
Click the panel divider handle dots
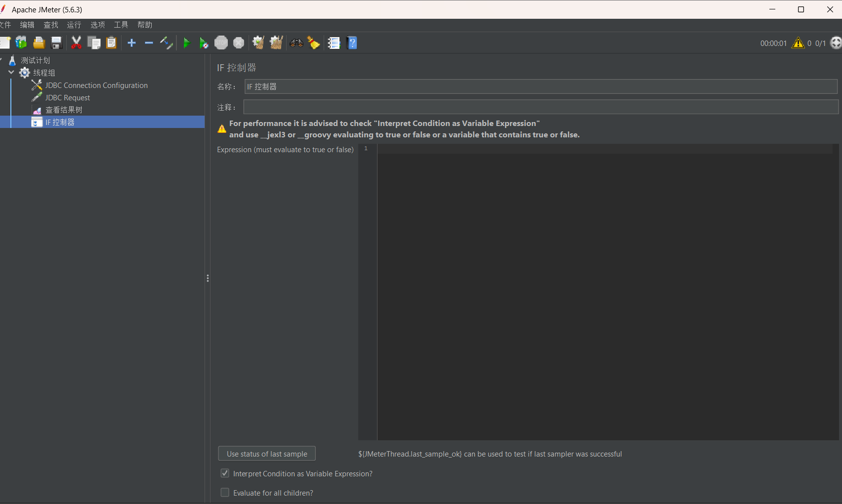coord(208,279)
